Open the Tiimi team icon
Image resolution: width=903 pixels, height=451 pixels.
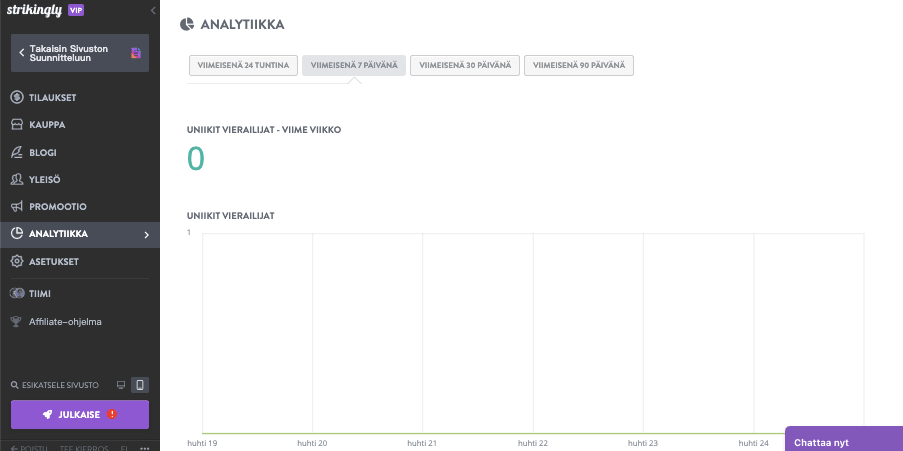[x=17, y=294]
